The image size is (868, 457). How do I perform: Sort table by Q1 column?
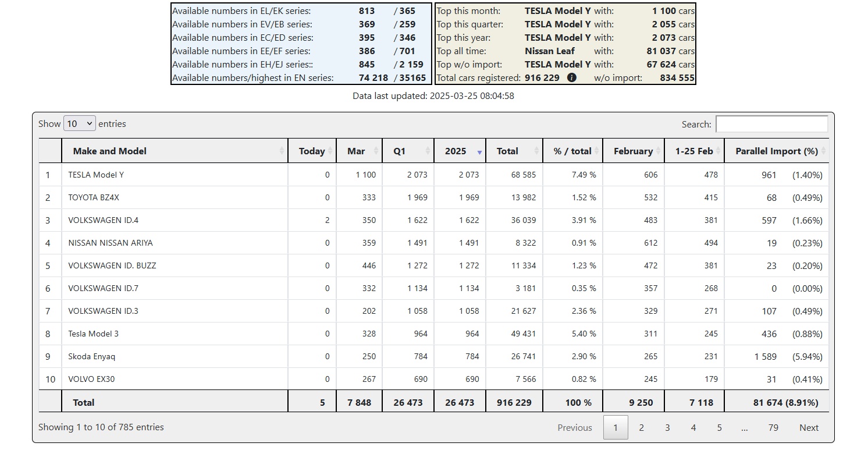(x=408, y=151)
